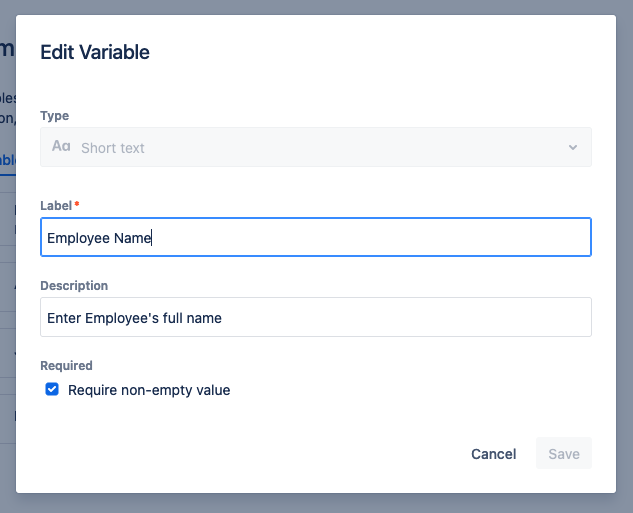Viewport: 633px width, 513px height.
Task: Click the Type field caption
Action: pos(54,116)
